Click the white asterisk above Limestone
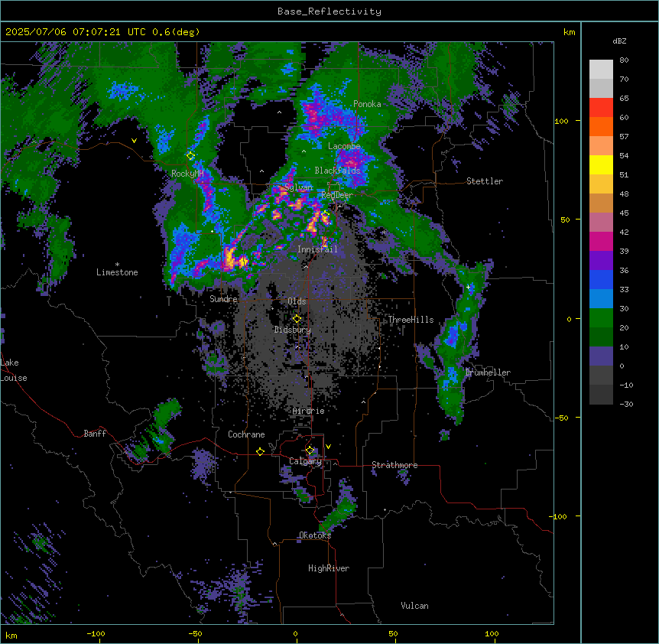This screenshot has width=659, height=644. point(117,265)
